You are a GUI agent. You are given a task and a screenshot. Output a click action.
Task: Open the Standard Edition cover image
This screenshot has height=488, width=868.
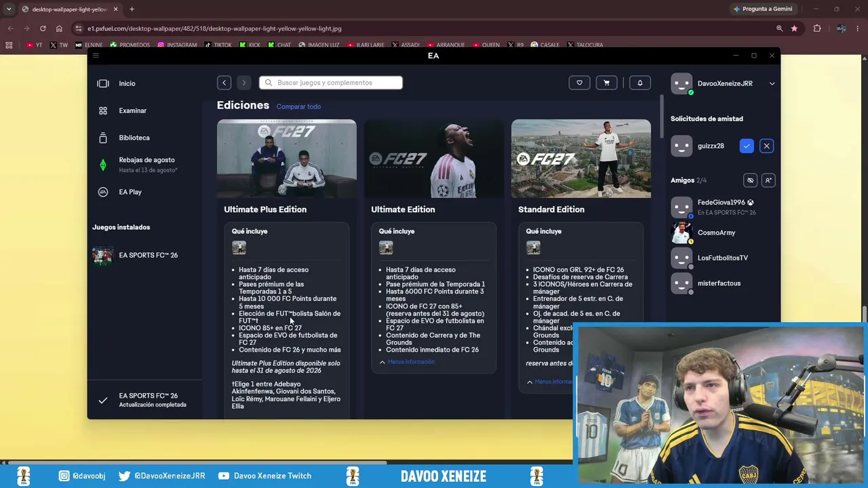tap(581, 159)
